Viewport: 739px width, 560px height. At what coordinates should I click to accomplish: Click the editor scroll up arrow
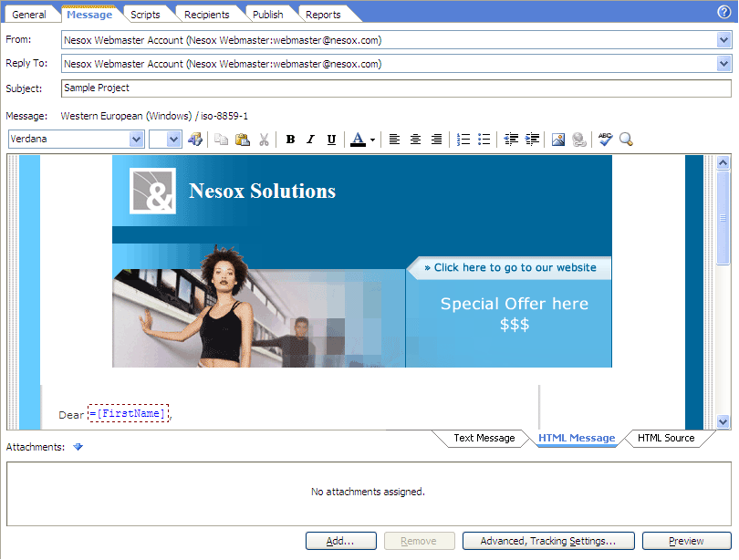coord(723,163)
